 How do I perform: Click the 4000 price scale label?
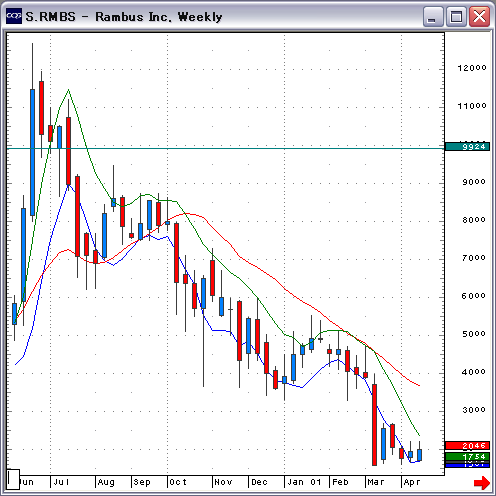coord(474,372)
